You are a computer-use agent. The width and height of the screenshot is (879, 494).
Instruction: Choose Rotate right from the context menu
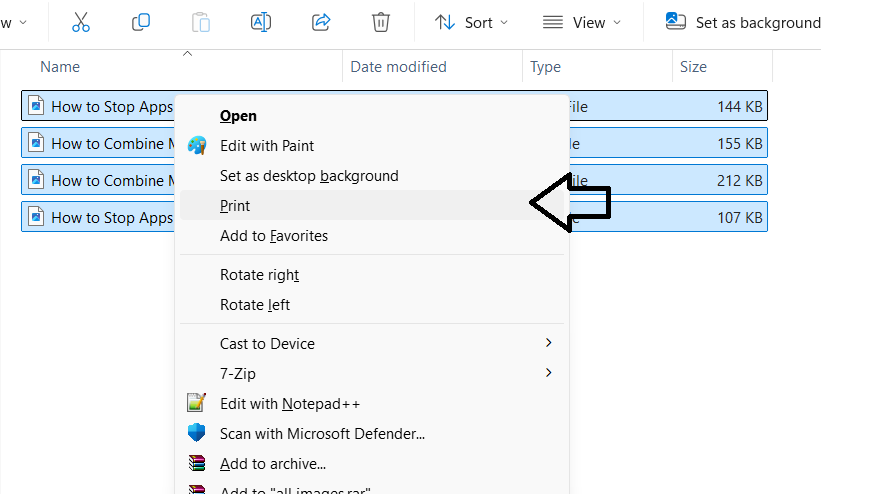372,275
